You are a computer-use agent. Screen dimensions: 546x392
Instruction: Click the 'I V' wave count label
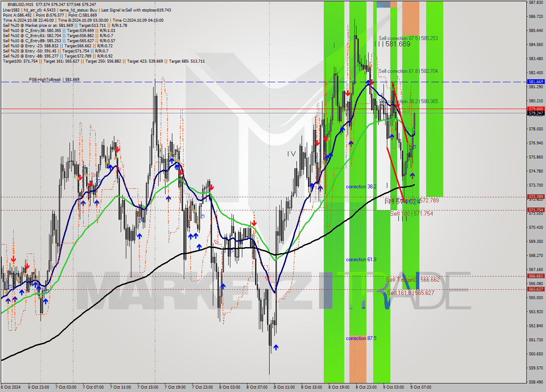[291, 153]
